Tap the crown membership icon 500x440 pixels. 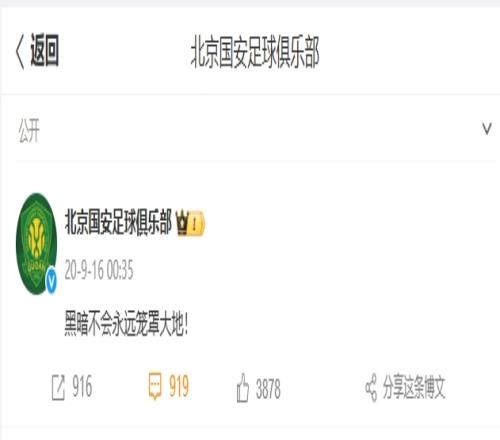pyautogui.click(x=182, y=223)
